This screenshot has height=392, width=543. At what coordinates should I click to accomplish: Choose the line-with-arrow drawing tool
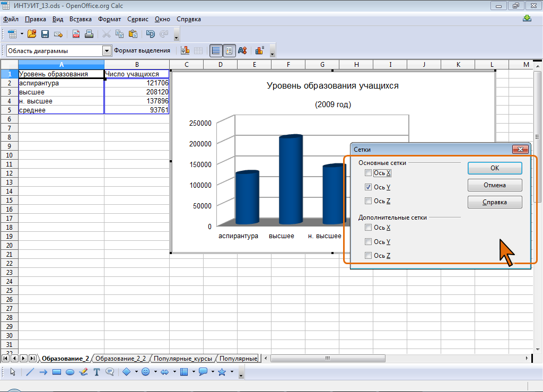coord(43,372)
